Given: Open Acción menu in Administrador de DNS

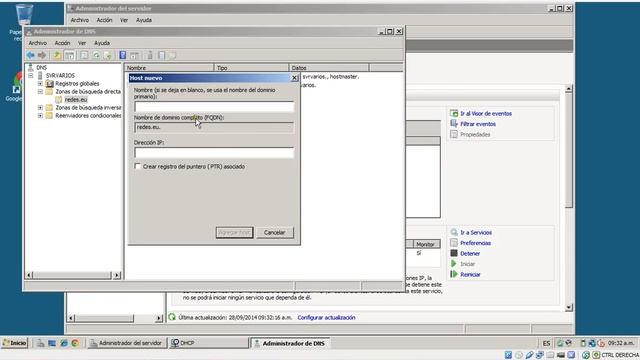Looking at the screenshot, I should point(62,43).
